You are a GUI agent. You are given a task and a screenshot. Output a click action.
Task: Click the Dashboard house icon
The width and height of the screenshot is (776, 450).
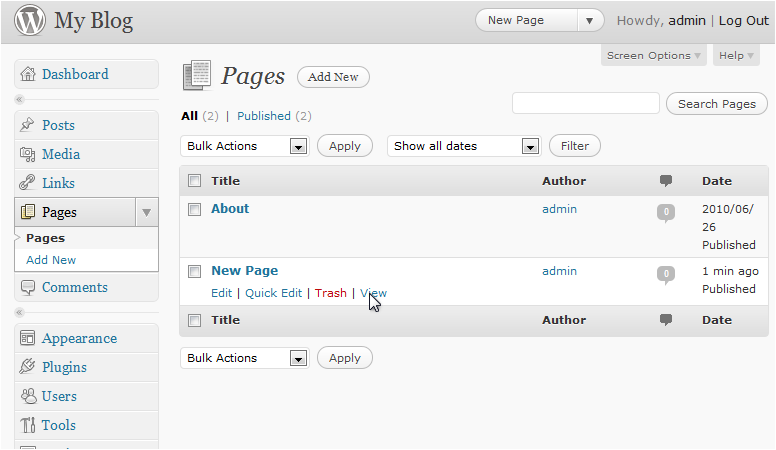pos(28,74)
